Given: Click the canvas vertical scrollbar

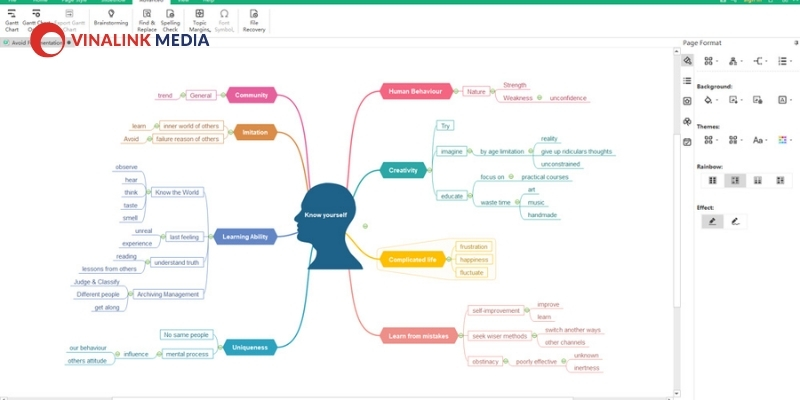Looking at the screenshot, I should (x=677, y=219).
